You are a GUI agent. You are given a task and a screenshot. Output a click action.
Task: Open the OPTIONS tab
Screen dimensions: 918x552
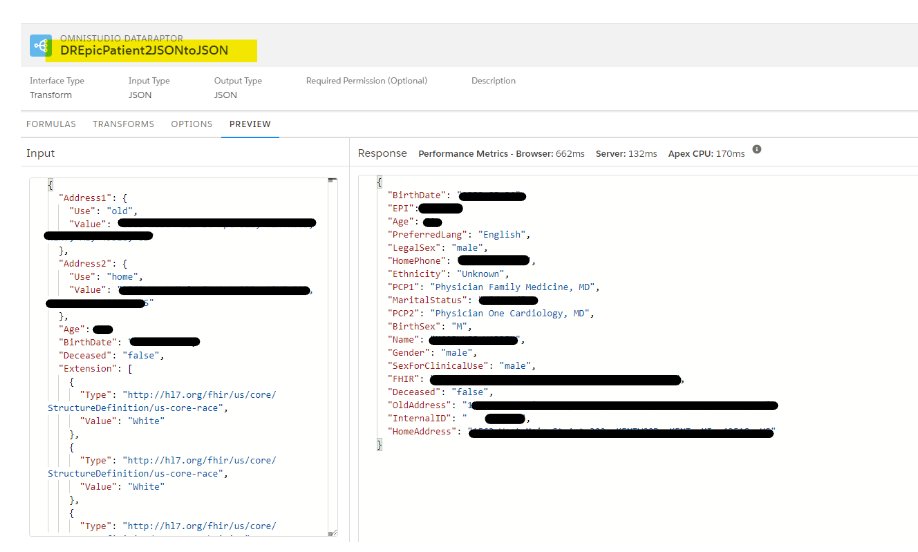click(x=191, y=124)
